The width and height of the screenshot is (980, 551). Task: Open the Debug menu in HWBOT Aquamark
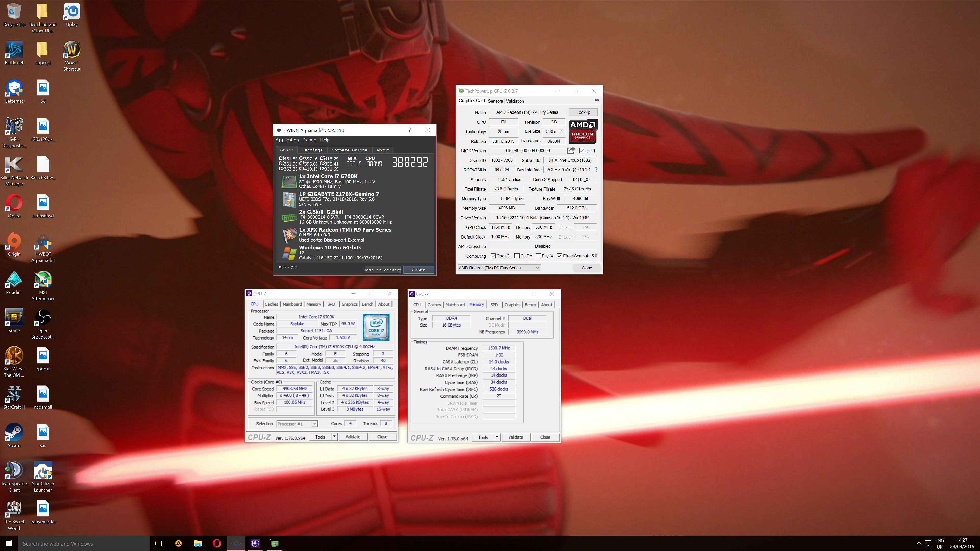tap(309, 140)
